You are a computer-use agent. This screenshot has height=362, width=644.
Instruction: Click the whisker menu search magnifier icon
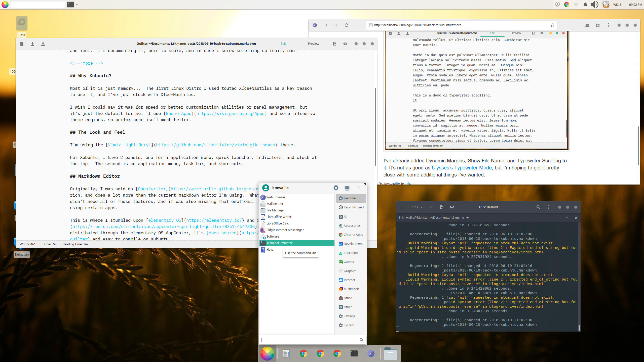pos(361,340)
